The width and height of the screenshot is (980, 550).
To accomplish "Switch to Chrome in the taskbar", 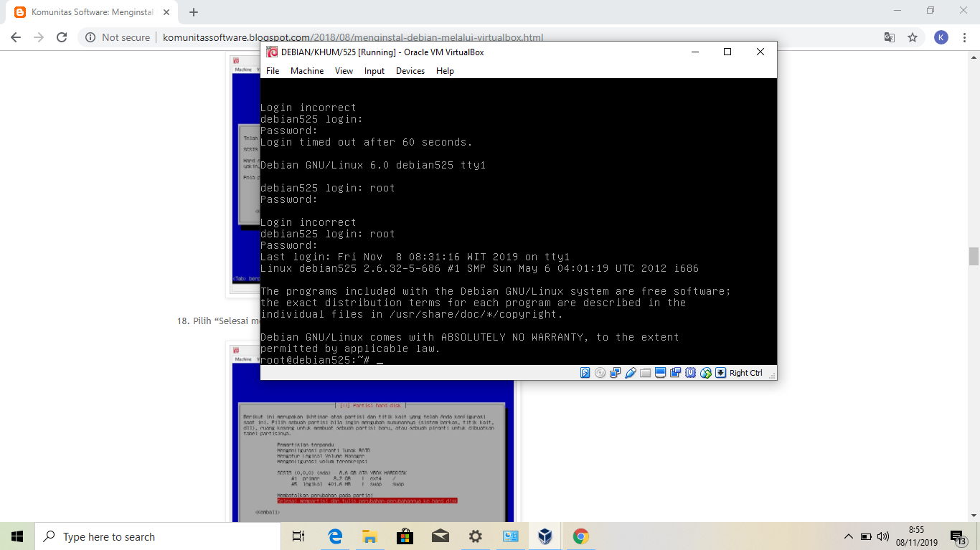I will pos(580,536).
